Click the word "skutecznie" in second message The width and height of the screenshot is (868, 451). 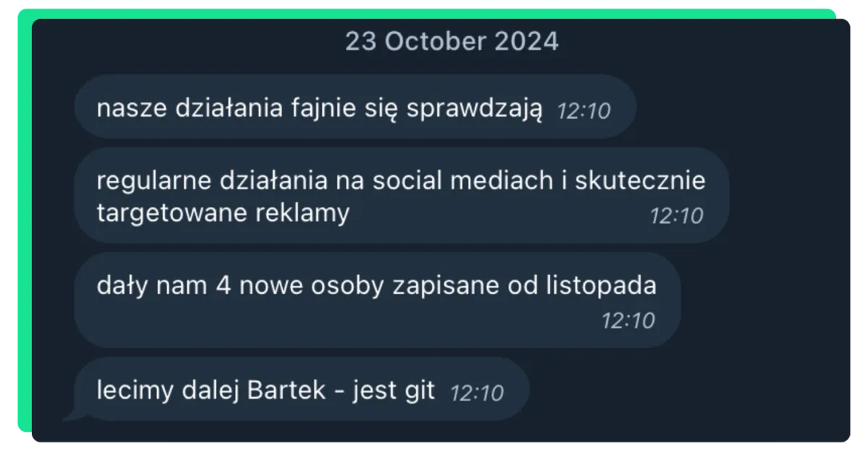(639, 181)
